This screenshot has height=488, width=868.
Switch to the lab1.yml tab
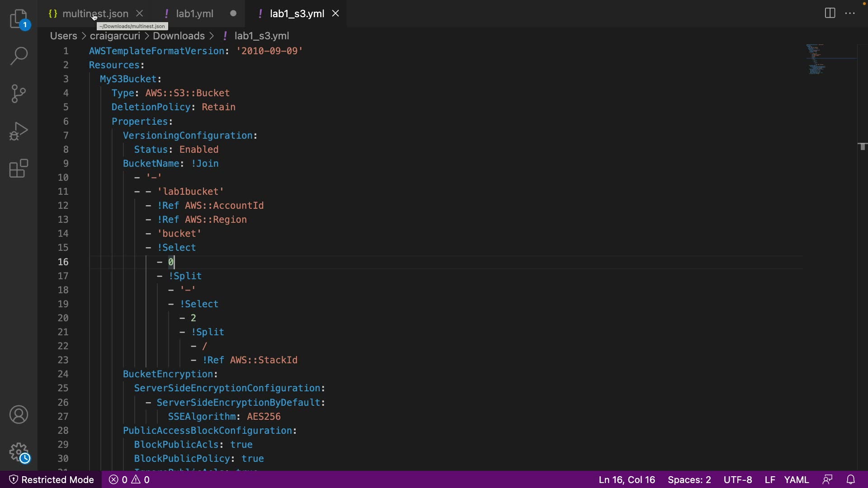tap(194, 14)
